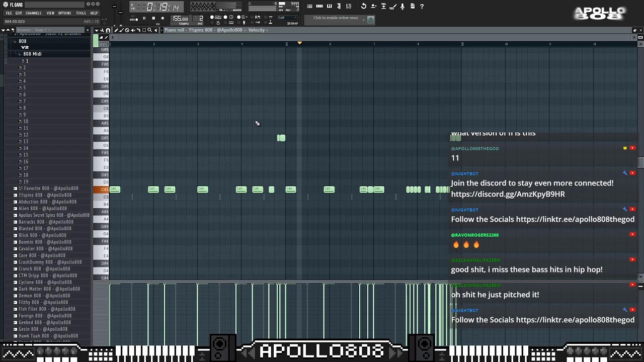Click the browser collapse-all up arrow
The width and height of the screenshot is (644, 362).
tap(8, 30)
